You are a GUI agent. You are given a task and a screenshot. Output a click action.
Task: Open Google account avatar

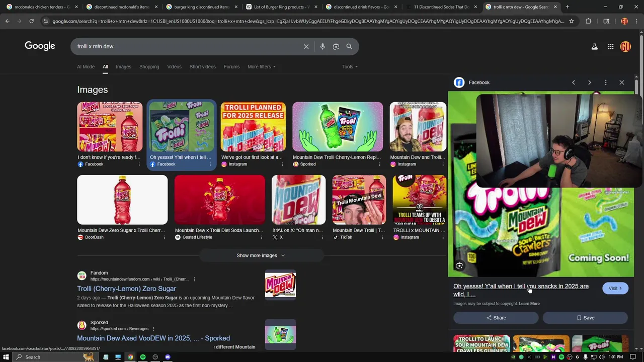tap(625, 46)
